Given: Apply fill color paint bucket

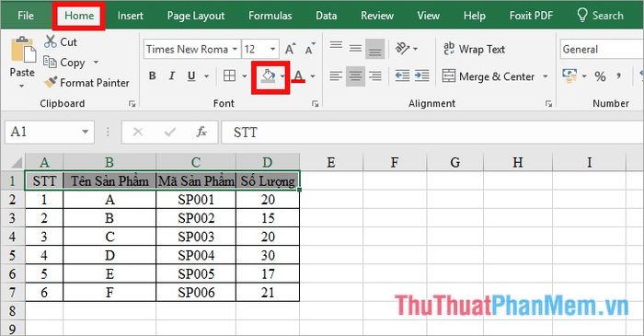Looking at the screenshot, I should [x=268, y=76].
